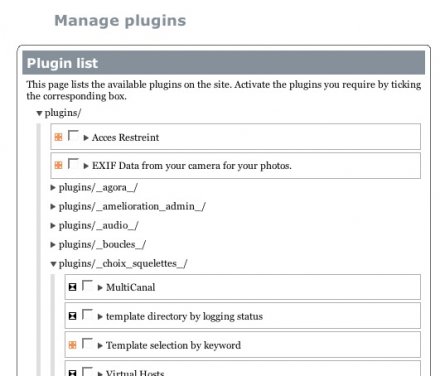Screen dimensions: 440x376
Task: Enable Template selection by keyword checkbox
Action: point(87,343)
